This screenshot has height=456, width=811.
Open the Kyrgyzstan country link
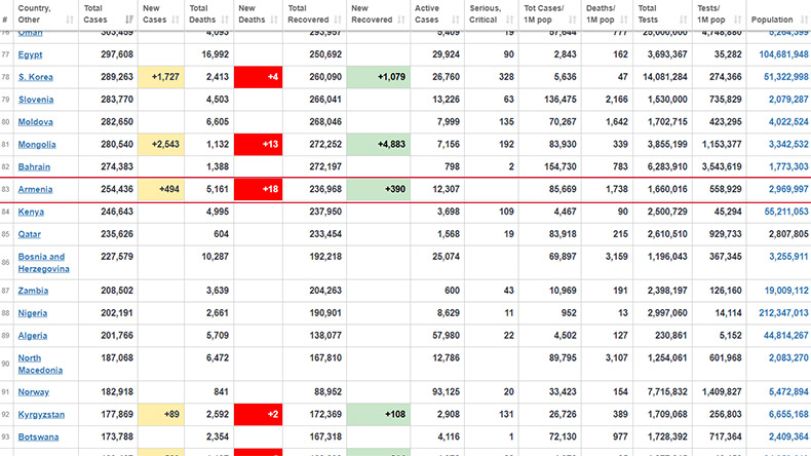click(41, 414)
